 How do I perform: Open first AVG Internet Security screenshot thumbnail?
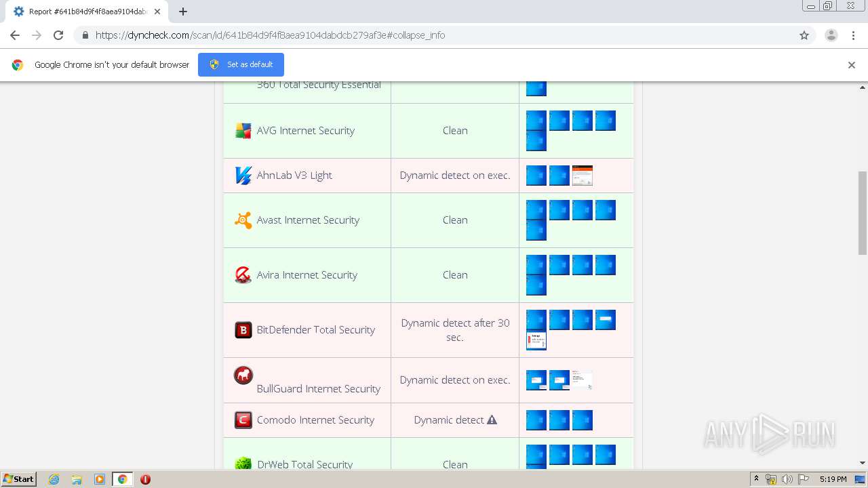click(x=536, y=121)
